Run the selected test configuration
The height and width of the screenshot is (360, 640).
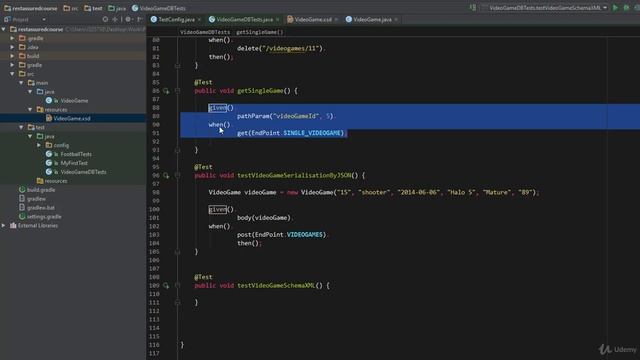pos(615,8)
